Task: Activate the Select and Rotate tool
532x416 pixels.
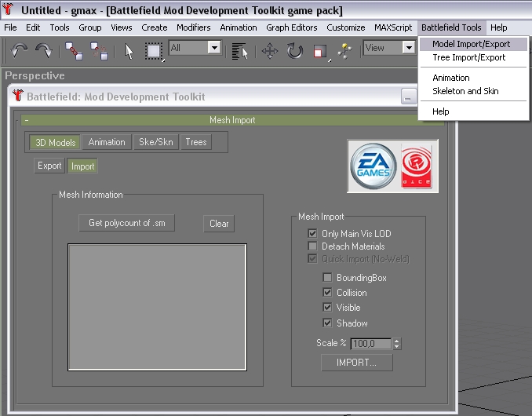Action: click(295, 51)
